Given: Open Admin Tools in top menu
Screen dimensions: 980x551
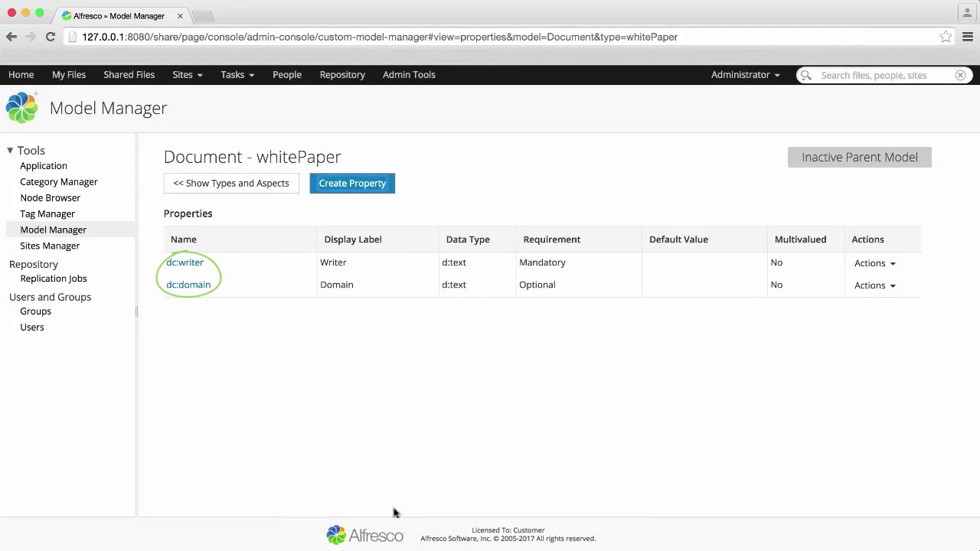Looking at the screenshot, I should click(409, 75).
